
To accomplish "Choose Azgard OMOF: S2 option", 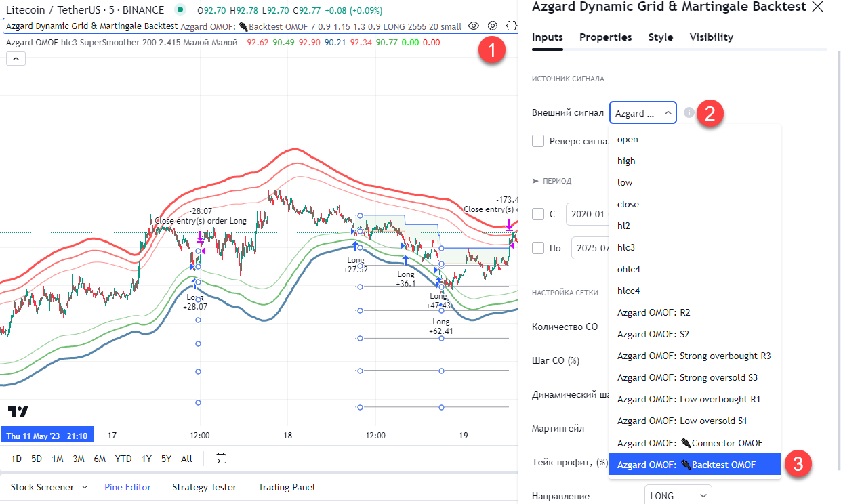I will pos(695,334).
